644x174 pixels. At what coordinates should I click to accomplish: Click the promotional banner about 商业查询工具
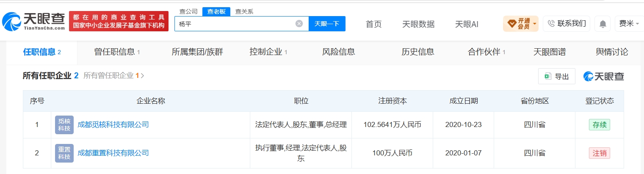[119, 21]
